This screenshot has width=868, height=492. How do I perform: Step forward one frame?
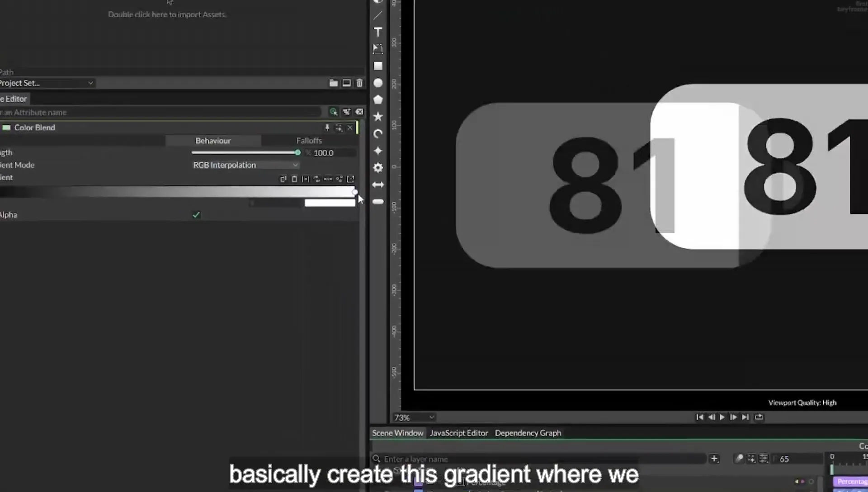[733, 417]
